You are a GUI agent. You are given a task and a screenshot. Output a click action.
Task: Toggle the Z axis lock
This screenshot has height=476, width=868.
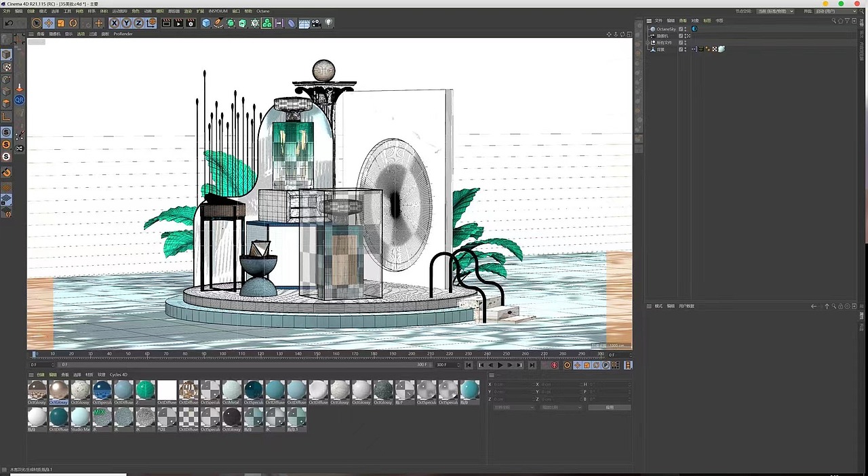pyautogui.click(x=138, y=23)
